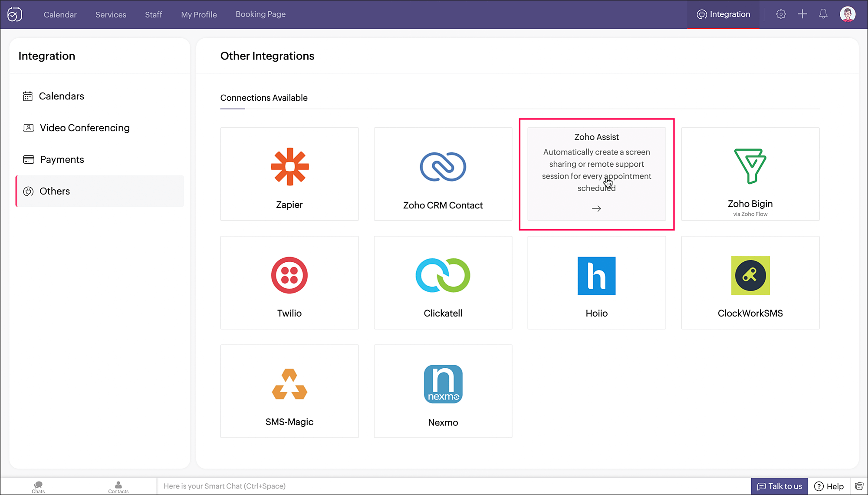
Task: Click the 'via Zoho Flow' text
Action: [x=750, y=214]
